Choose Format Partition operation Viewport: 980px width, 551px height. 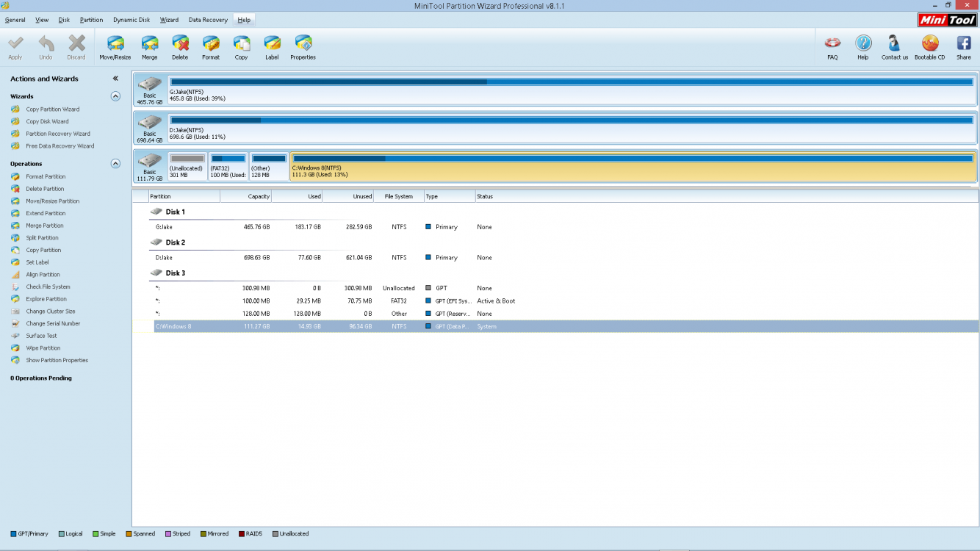[x=46, y=176]
